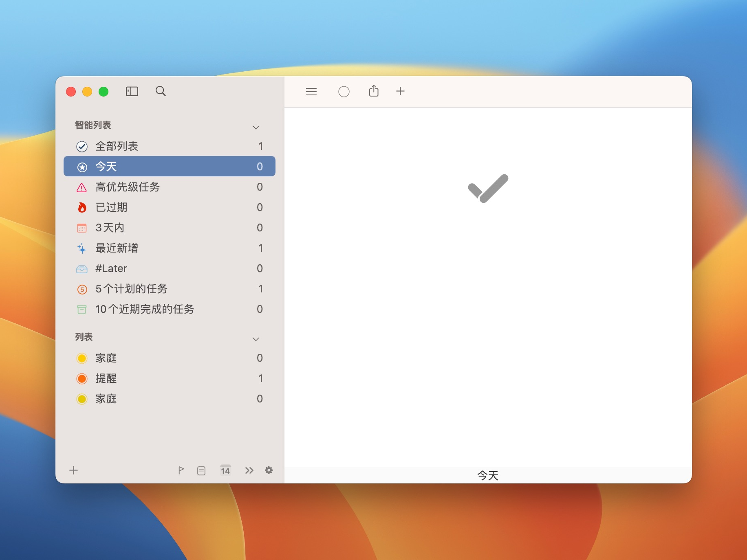Open the 3天内 smart list
Viewport: 747px width, 560px height.
click(x=170, y=228)
